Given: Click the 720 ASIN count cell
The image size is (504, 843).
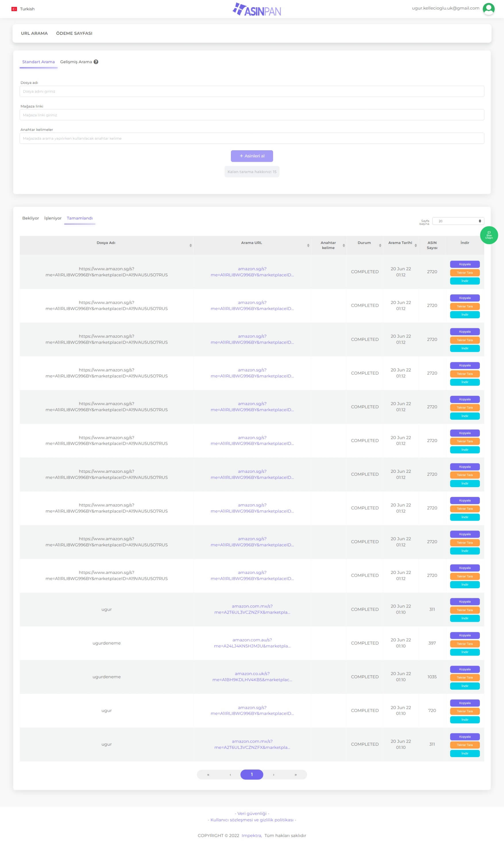Looking at the screenshot, I should (x=432, y=711).
